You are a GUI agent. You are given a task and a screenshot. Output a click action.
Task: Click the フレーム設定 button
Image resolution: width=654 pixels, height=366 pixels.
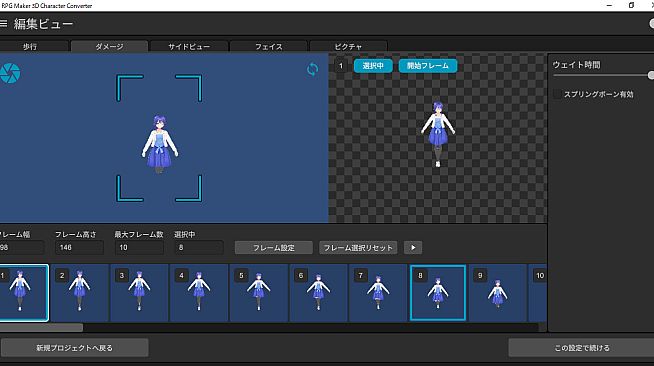click(274, 248)
